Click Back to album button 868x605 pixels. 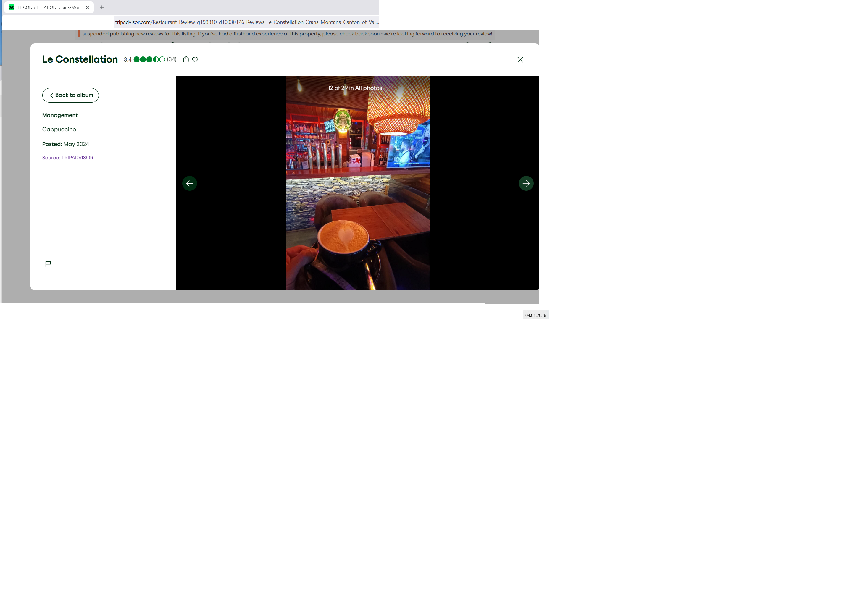[70, 95]
